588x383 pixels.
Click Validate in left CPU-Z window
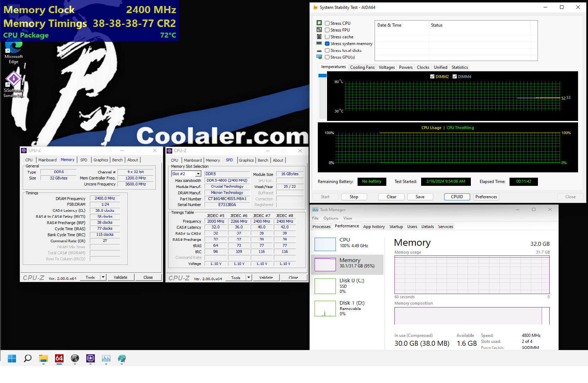coord(120,277)
